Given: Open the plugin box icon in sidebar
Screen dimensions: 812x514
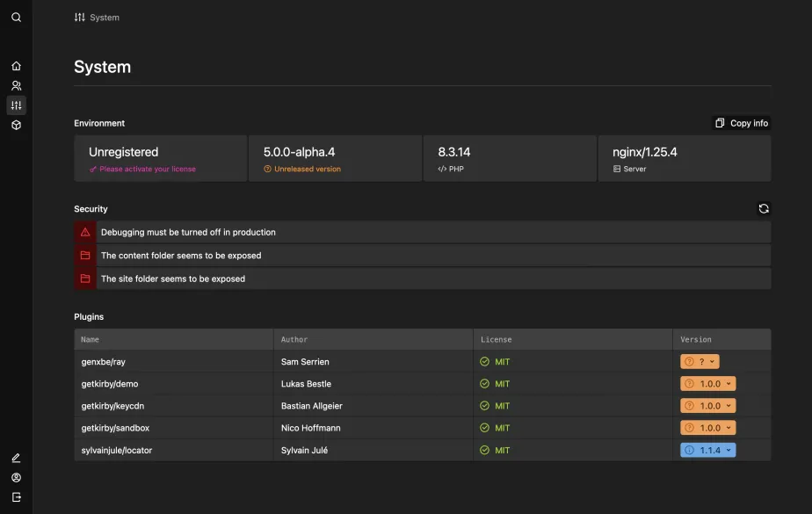Looking at the screenshot, I should pyautogui.click(x=16, y=126).
